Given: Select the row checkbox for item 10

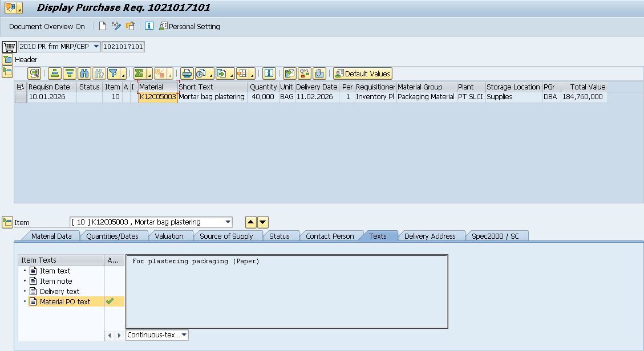Looking at the screenshot, I should [x=21, y=97].
